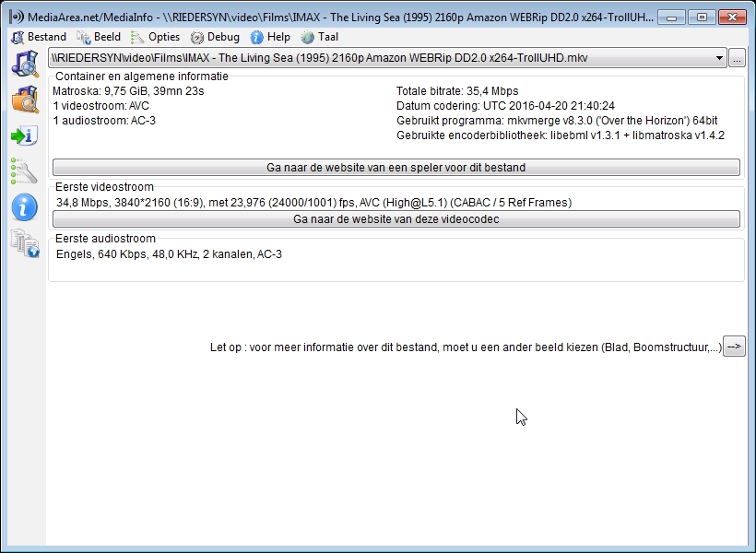Click the '-->' view switch button
756x553 pixels.
tap(734, 347)
